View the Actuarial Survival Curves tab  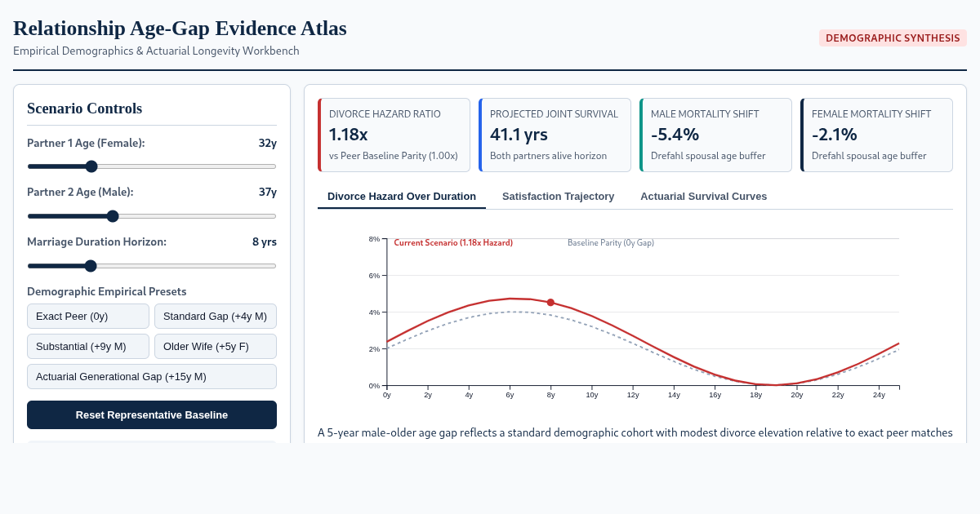pyautogui.click(x=704, y=197)
